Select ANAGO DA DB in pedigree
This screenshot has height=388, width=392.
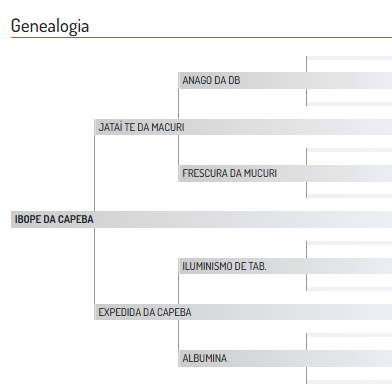[285, 80]
